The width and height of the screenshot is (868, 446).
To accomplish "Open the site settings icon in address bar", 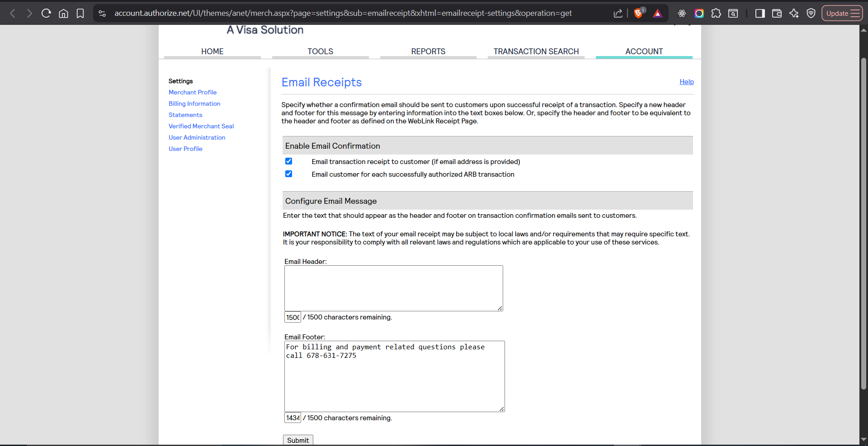I will pos(102,13).
